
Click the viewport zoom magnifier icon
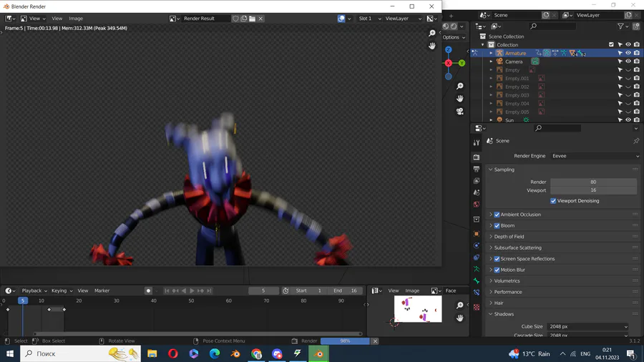[459, 86]
